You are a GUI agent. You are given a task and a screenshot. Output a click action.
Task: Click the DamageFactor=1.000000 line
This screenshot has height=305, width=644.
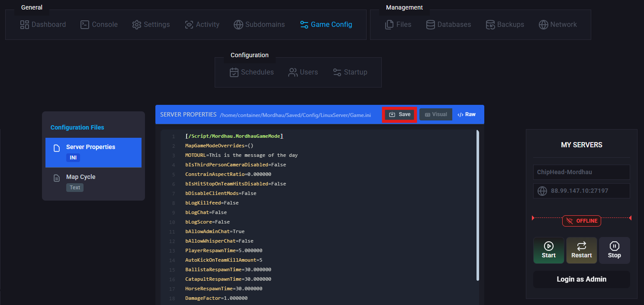(216, 298)
